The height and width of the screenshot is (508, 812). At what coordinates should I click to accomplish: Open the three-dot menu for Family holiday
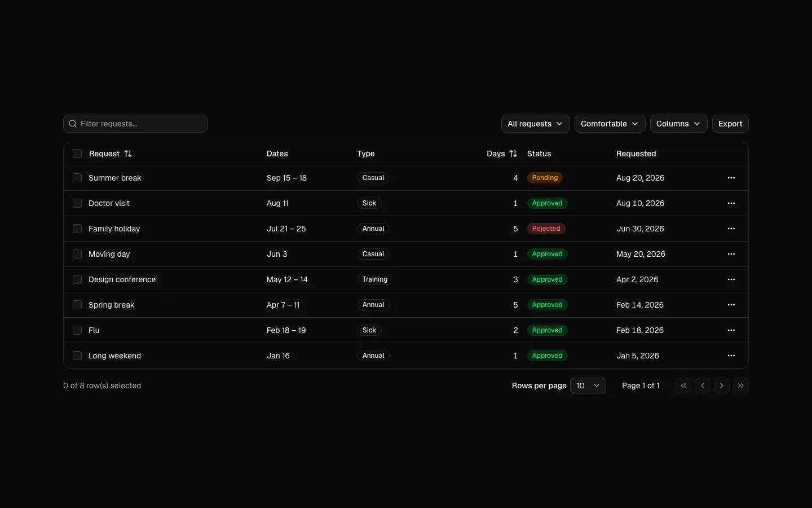(731, 229)
